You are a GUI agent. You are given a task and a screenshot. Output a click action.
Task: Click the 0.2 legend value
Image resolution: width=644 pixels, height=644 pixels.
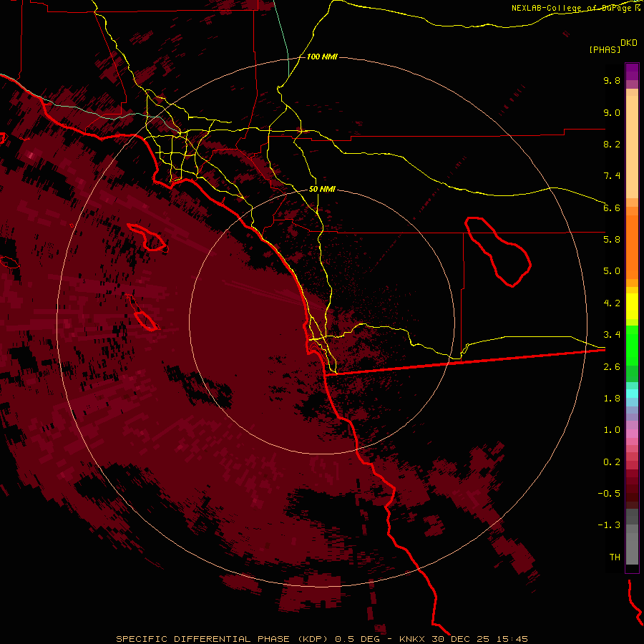coord(612,462)
